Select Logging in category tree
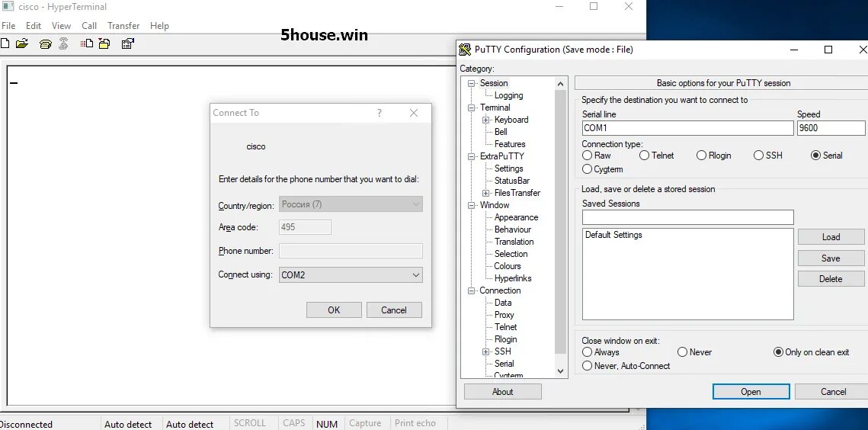The height and width of the screenshot is (430, 868). tap(509, 95)
